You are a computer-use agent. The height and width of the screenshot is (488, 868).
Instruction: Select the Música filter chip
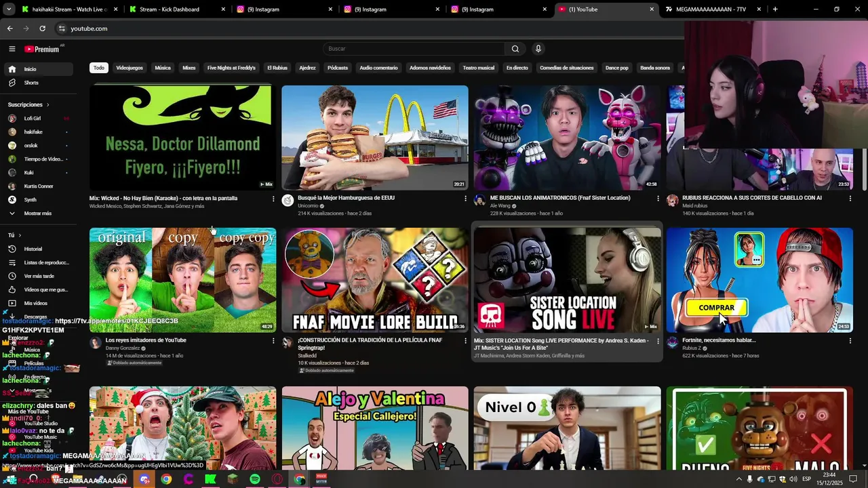coord(163,68)
